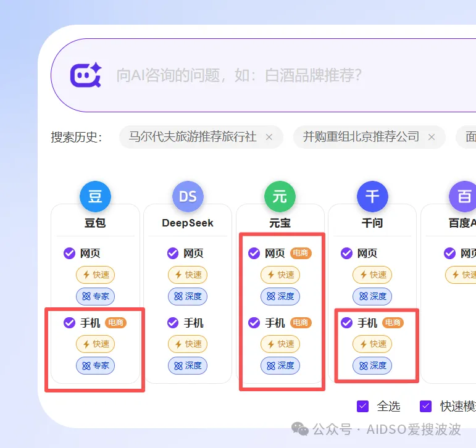Image resolution: width=476 pixels, height=448 pixels.
Task: Uncheck 手机 under 元宝
Action: (x=254, y=322)
